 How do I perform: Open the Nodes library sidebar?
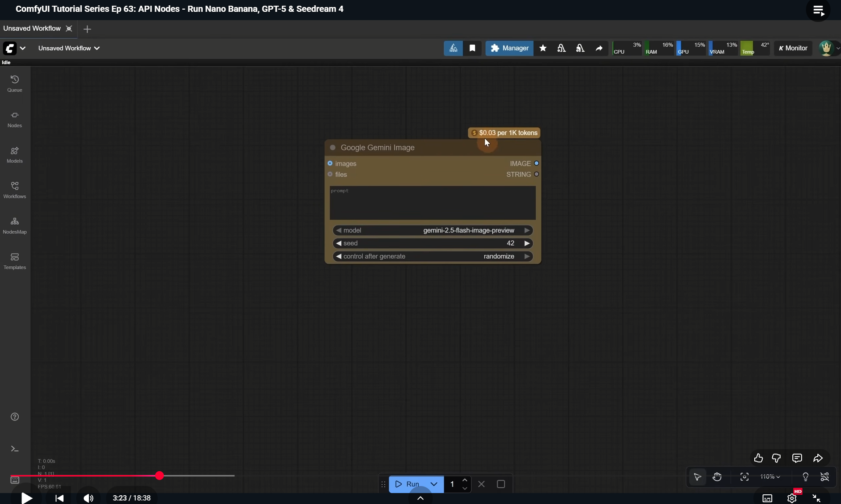tap(14, 119)
